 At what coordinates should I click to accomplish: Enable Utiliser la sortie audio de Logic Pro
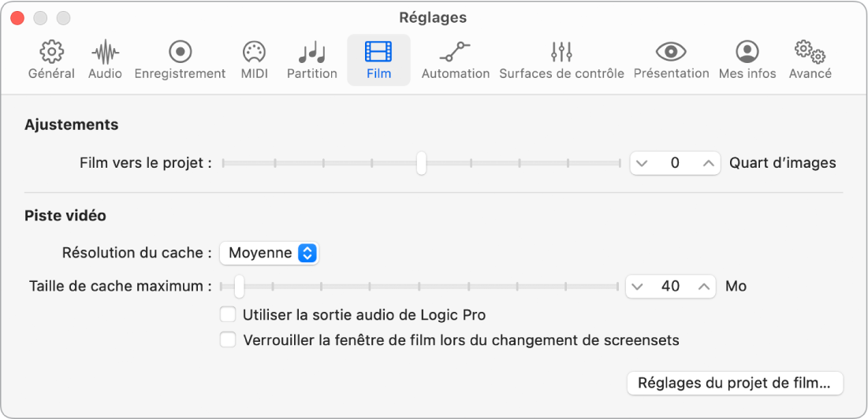click(228, 315)
